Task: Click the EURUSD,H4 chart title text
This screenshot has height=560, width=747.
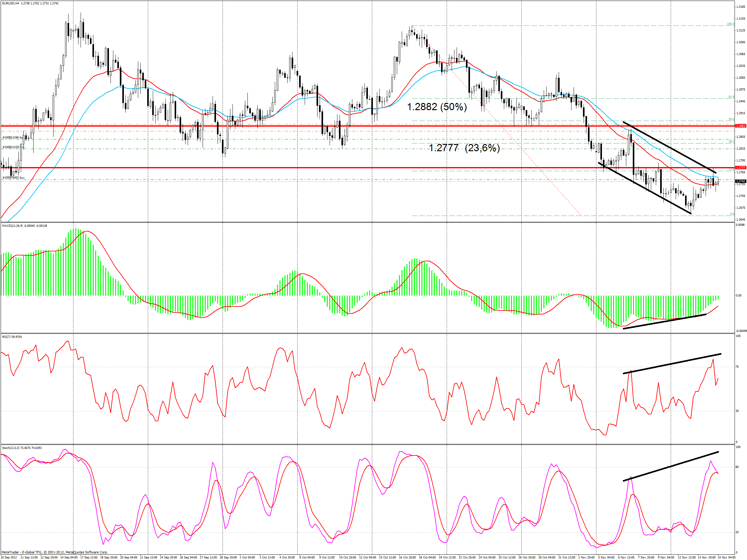Action: 10,3
